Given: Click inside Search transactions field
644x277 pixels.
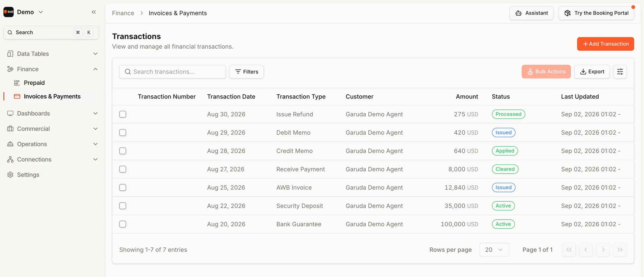Looking at the screenshot, I should (x=172, y=72).
